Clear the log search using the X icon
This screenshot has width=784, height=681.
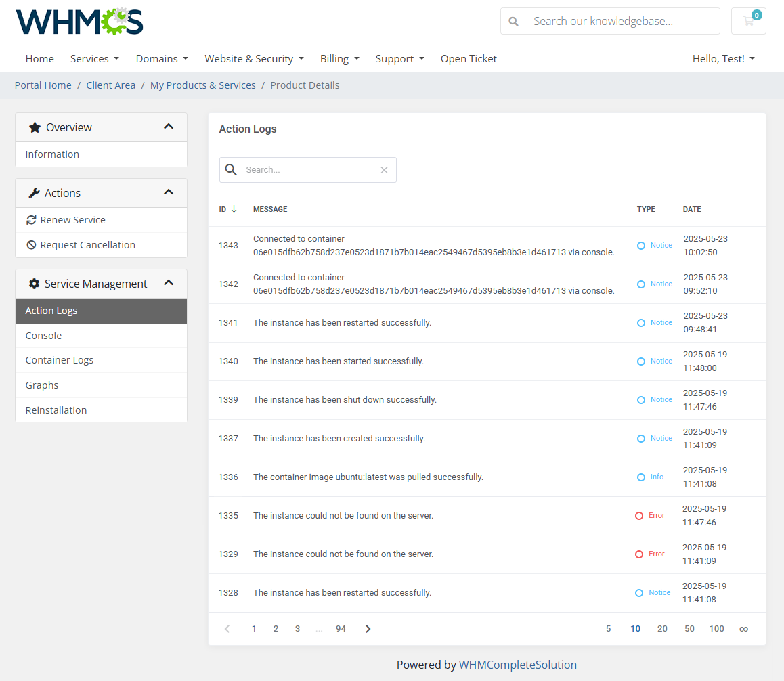point(384,170)
